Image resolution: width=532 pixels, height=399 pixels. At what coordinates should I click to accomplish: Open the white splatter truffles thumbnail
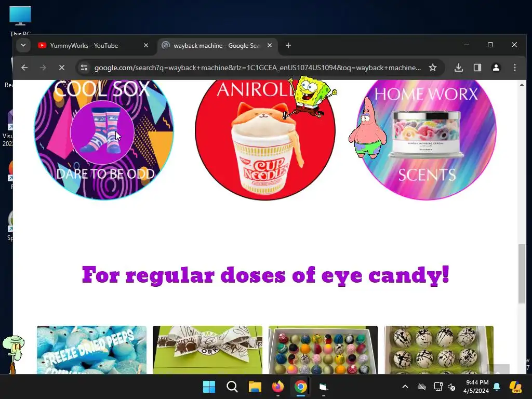(x=438, y=350)
